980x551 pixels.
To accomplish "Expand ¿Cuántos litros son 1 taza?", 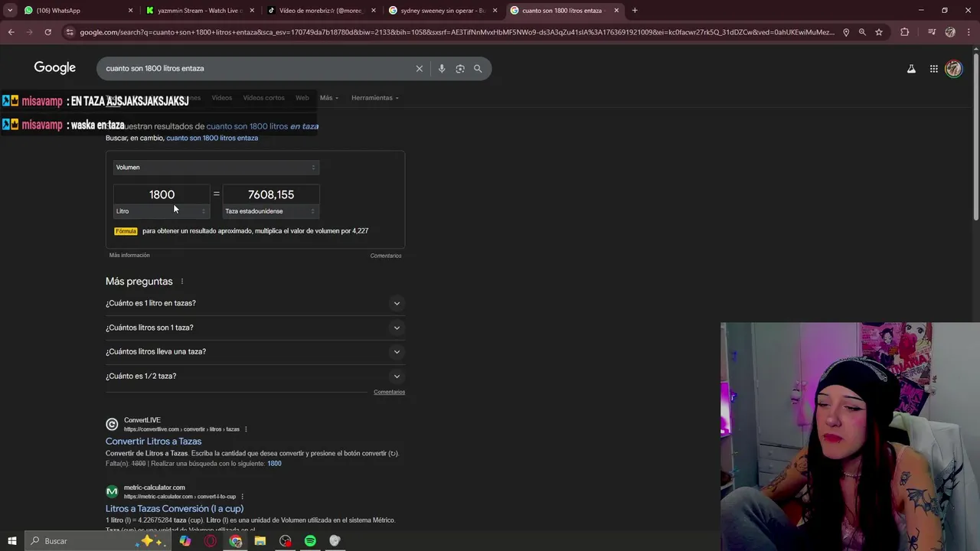I will 254,328.
